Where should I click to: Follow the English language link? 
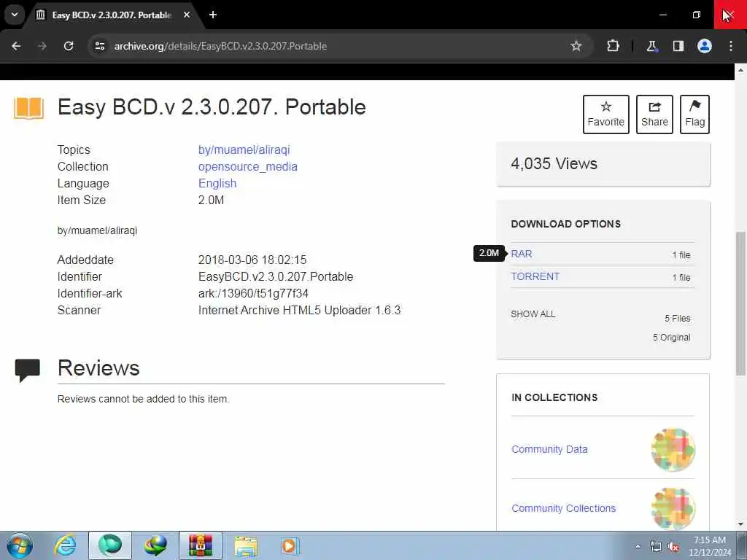(x=217, y=183)
